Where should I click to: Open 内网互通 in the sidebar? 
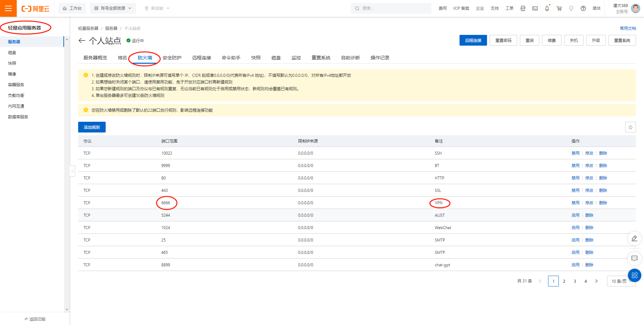coord(32,106)
